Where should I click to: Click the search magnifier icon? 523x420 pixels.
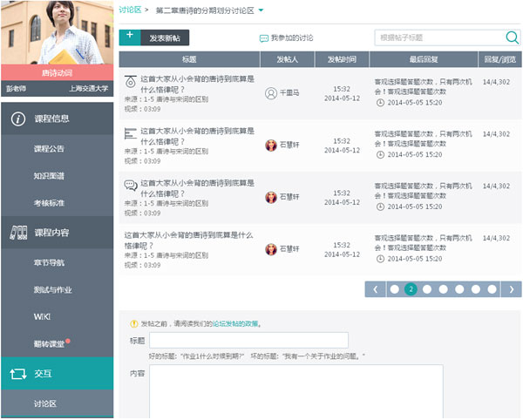[x=512, y=37]
